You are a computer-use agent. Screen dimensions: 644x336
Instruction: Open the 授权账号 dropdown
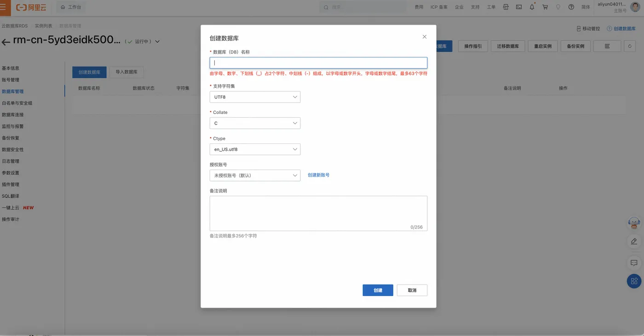[255, 175]
